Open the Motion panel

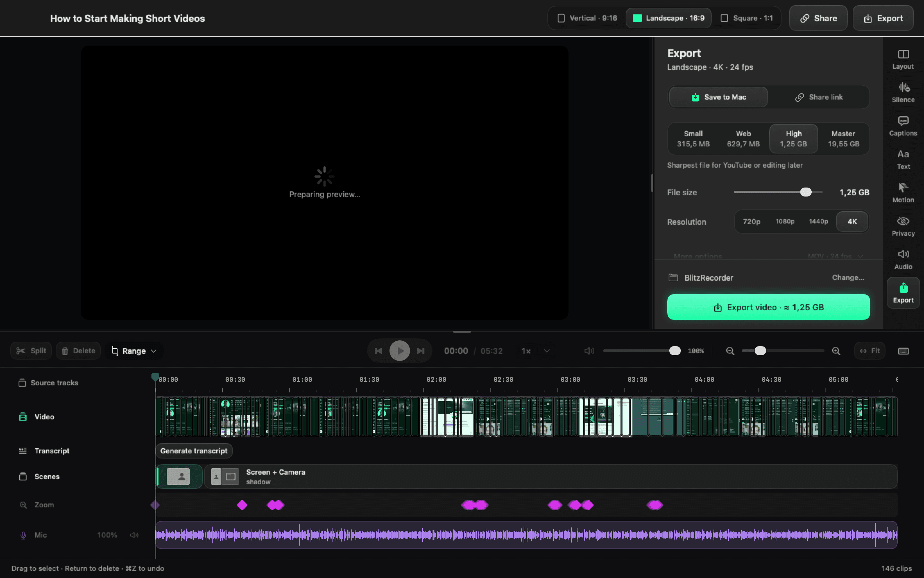tap(903, 193)
